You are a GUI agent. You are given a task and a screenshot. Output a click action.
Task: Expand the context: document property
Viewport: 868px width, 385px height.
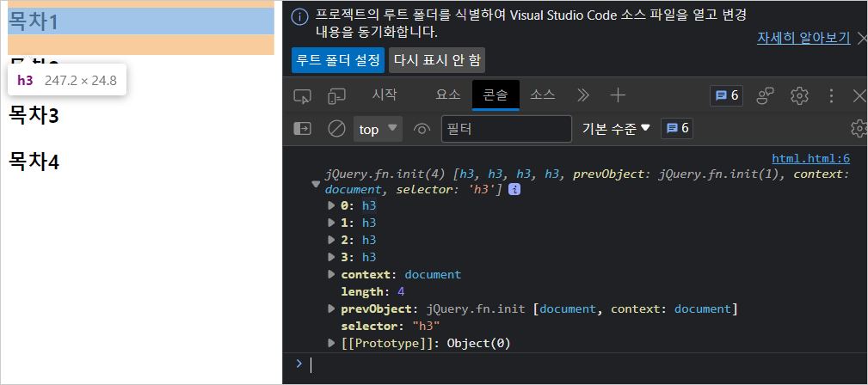(x=331, y=274)
